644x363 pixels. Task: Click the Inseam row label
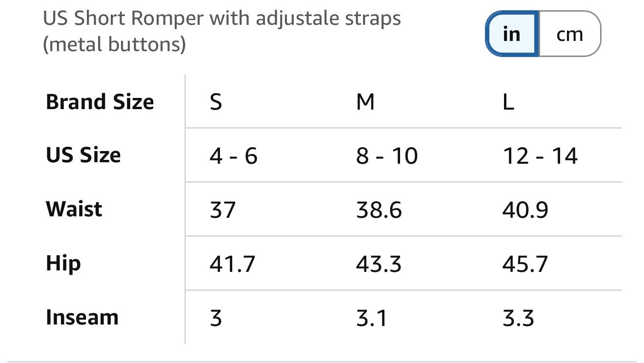82,317
